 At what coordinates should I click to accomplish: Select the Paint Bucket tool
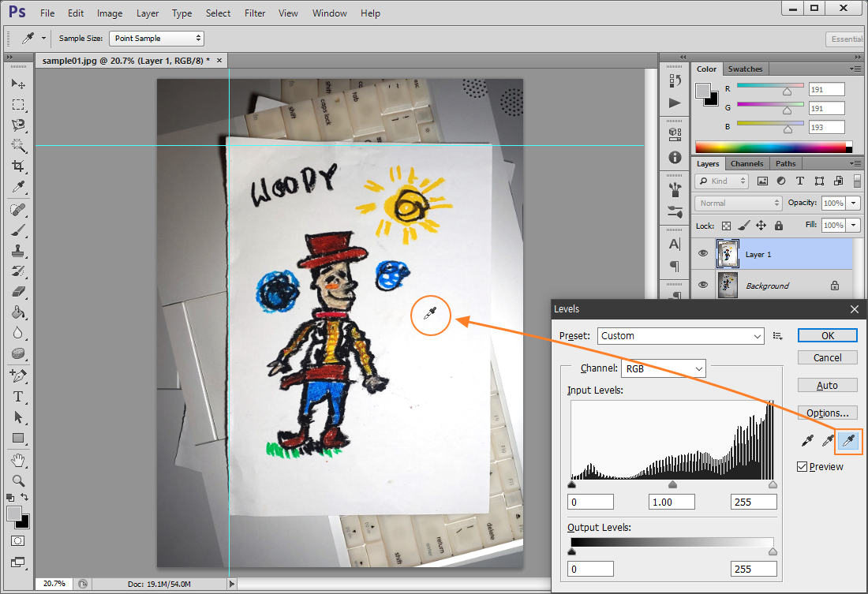[x=17, y=312]
